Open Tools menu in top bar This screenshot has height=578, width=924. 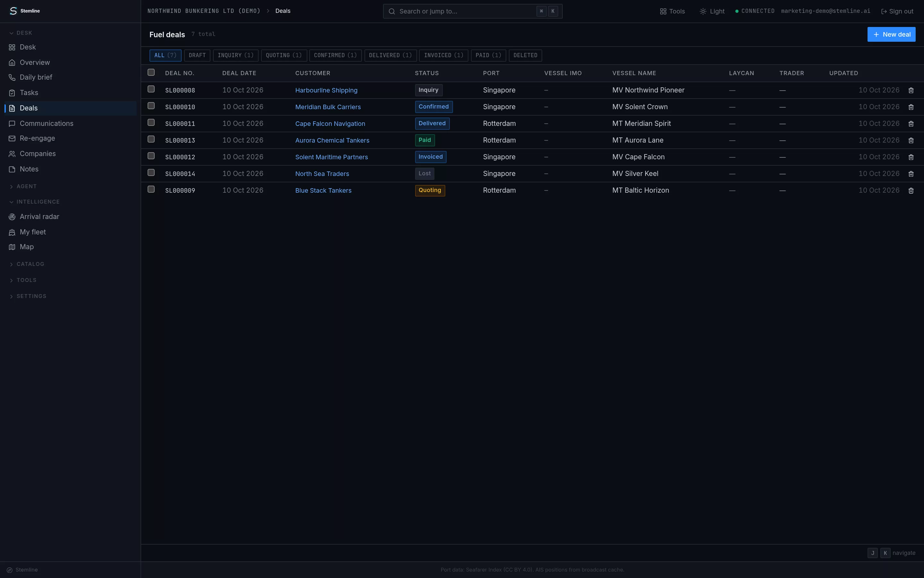(x=672, y=12)
